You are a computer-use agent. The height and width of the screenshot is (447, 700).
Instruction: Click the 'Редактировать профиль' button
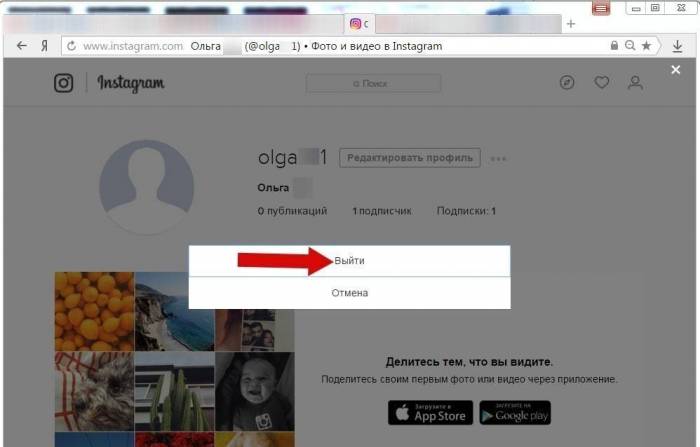click(410, 158)
